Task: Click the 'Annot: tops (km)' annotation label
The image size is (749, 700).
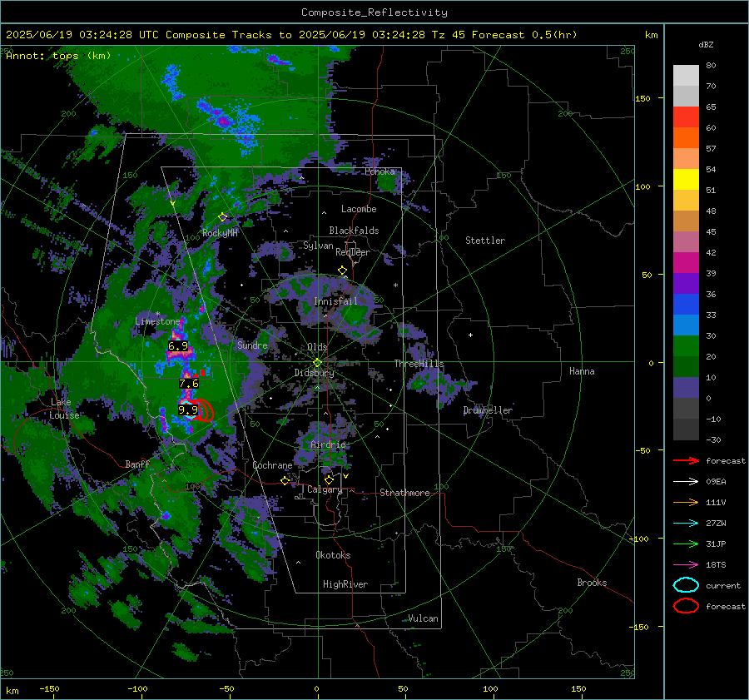Action: (58, 56)
